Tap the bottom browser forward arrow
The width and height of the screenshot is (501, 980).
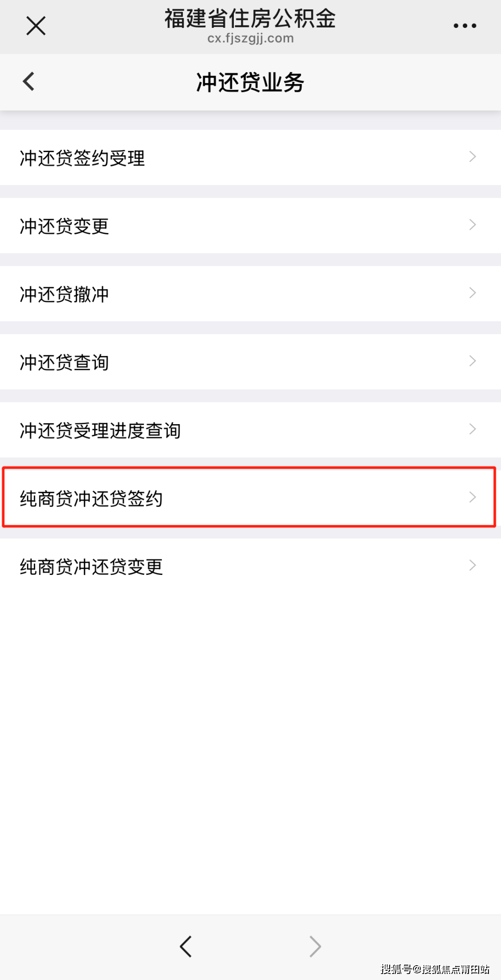315,946
